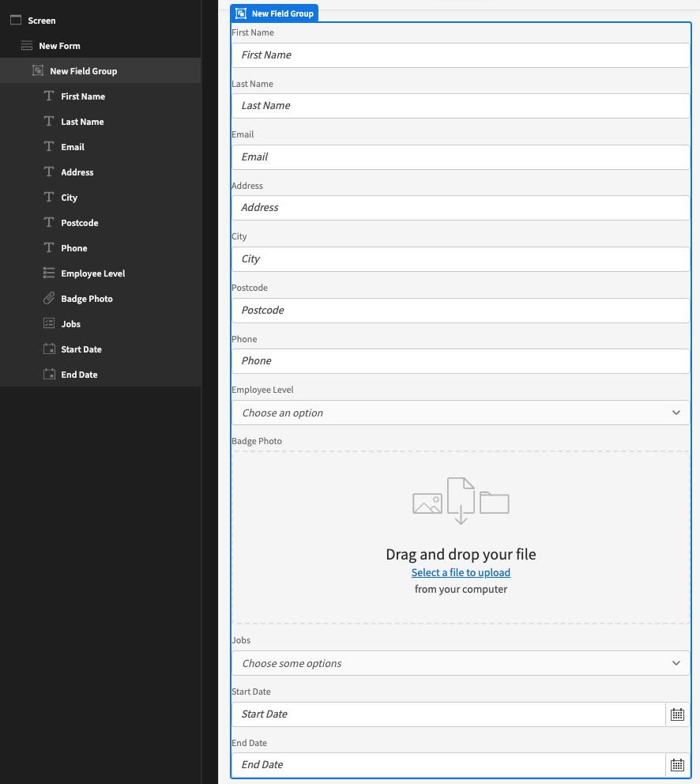700x784 pixels.
Task: Click the text icon beside Address in the tree
Action: point(49,171)
